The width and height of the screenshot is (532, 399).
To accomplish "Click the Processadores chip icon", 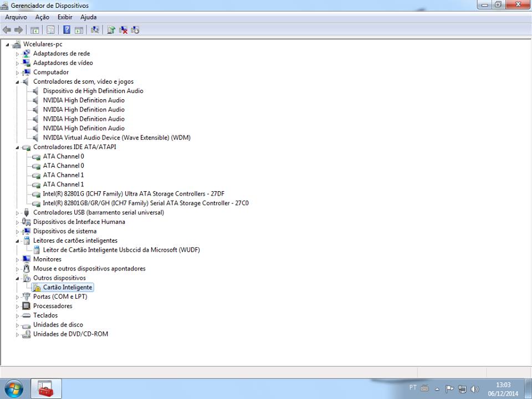I will [26, 306].
